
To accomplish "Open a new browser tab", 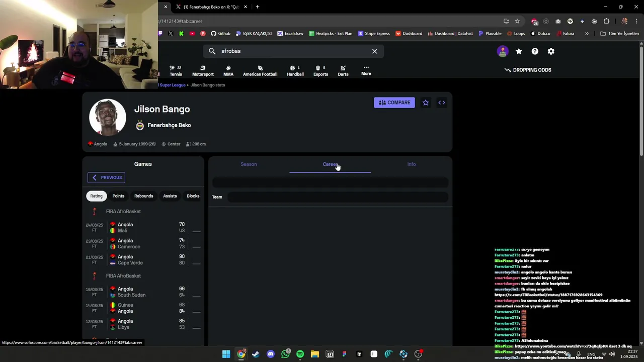I will (x=258, y=7).
